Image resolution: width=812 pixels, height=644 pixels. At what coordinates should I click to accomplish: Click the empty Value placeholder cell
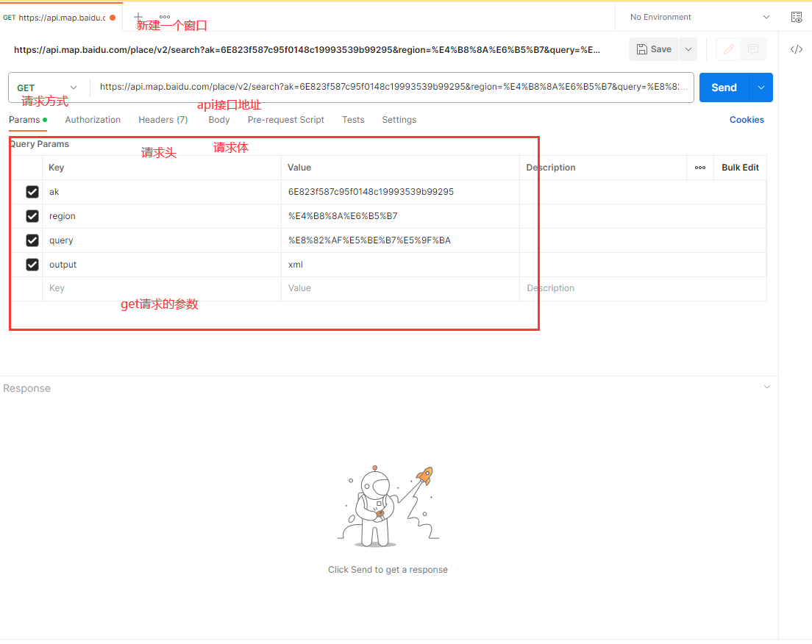[400, 288]
